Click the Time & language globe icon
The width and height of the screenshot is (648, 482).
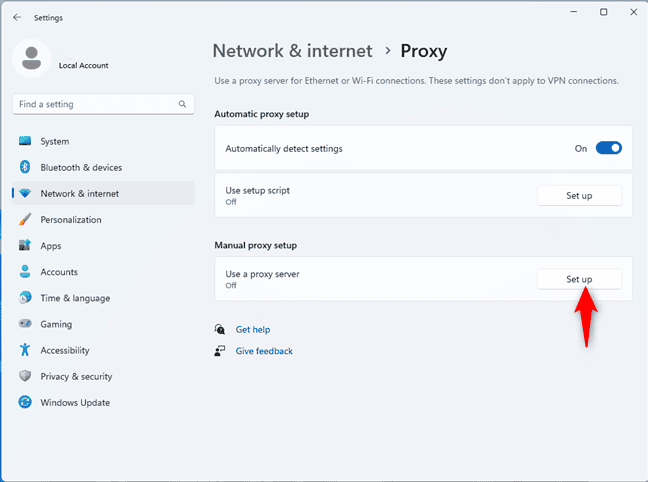tap(25, 297)
